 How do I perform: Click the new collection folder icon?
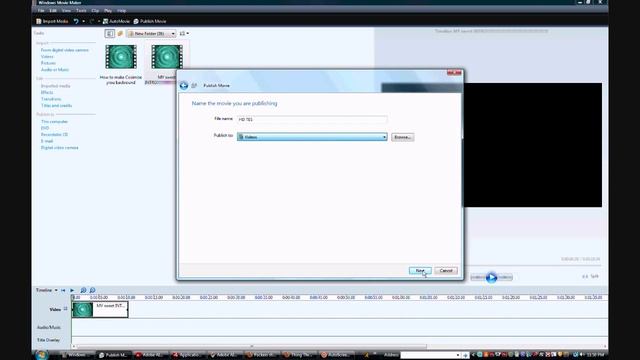[120, 33]
